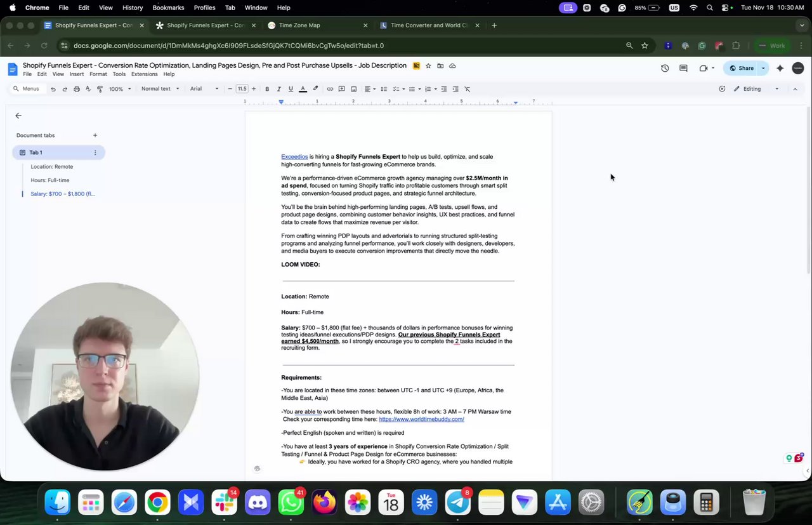Select Tab 1 in document tabs

tap(58, 152)
